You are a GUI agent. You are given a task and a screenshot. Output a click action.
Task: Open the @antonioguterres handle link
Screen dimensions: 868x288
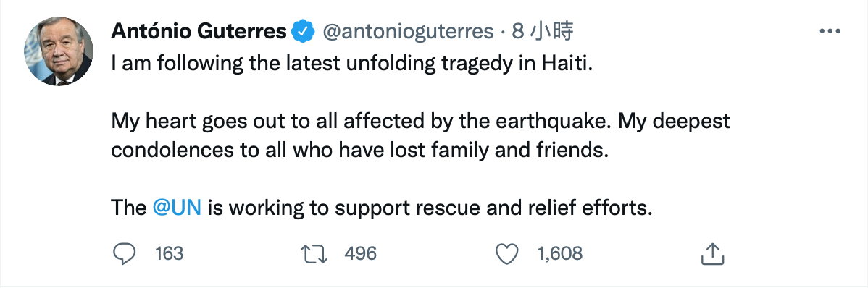click(407, 32)
